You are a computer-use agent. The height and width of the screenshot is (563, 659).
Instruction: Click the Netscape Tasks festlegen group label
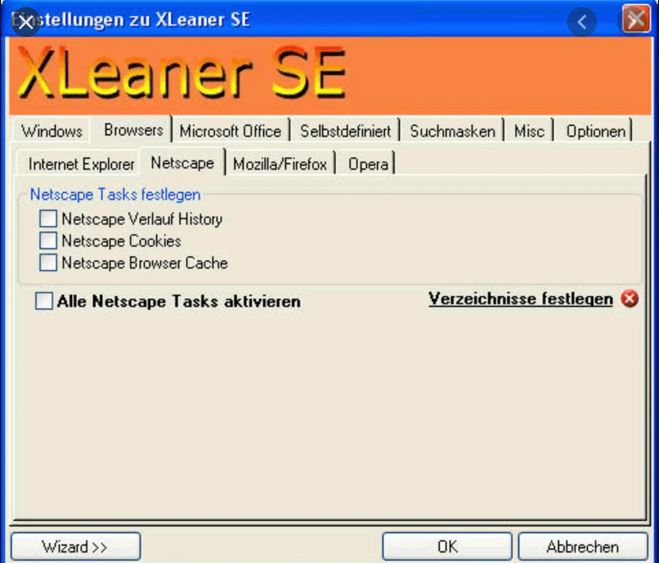[x=115, y=195]
